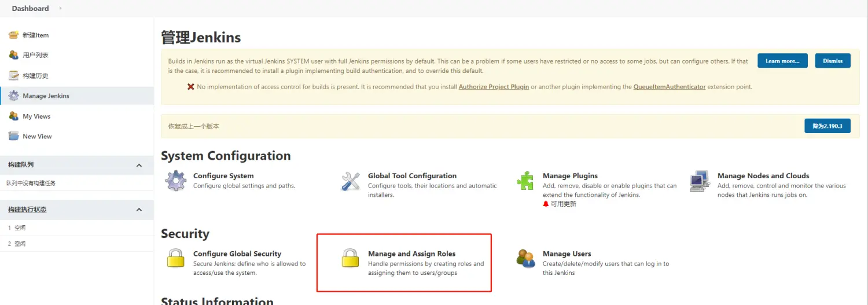
Task: Collapse the 构建执行状态 panel
Action: point(139,210)
